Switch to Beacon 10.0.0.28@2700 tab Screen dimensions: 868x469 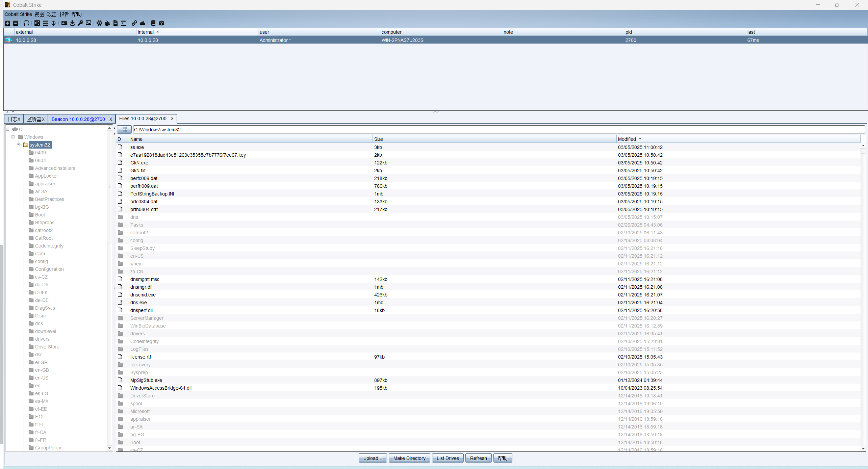(78, 119)
